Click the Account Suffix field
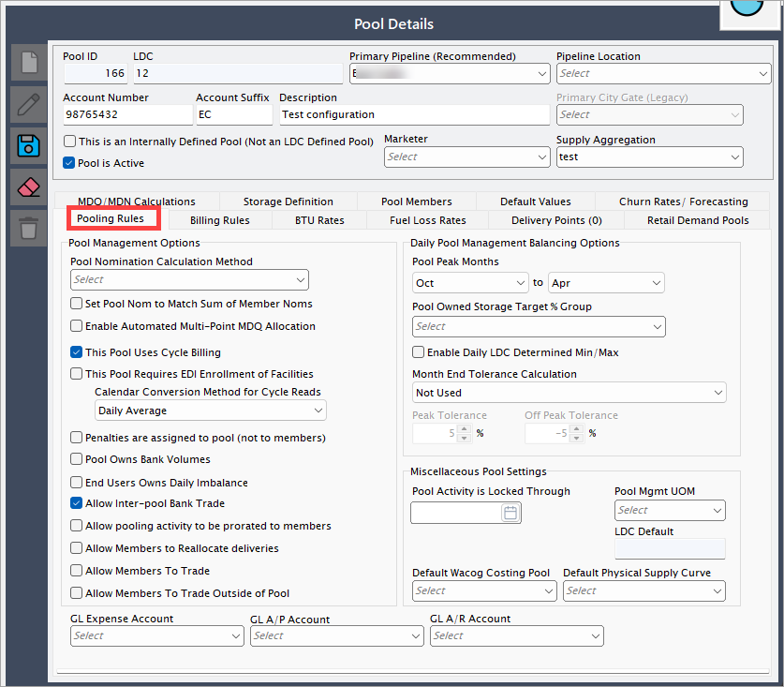Screen dimensions: 784x687 click(x=234, y=114)
